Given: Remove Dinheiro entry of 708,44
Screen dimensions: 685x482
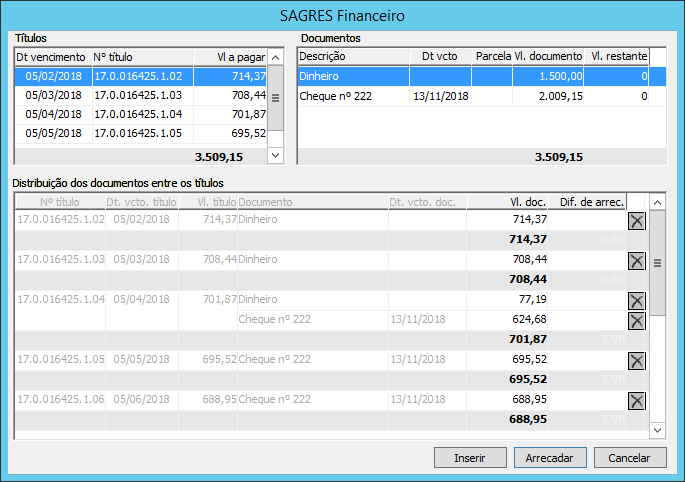Looking at the screenshot, I should (636, 260).
